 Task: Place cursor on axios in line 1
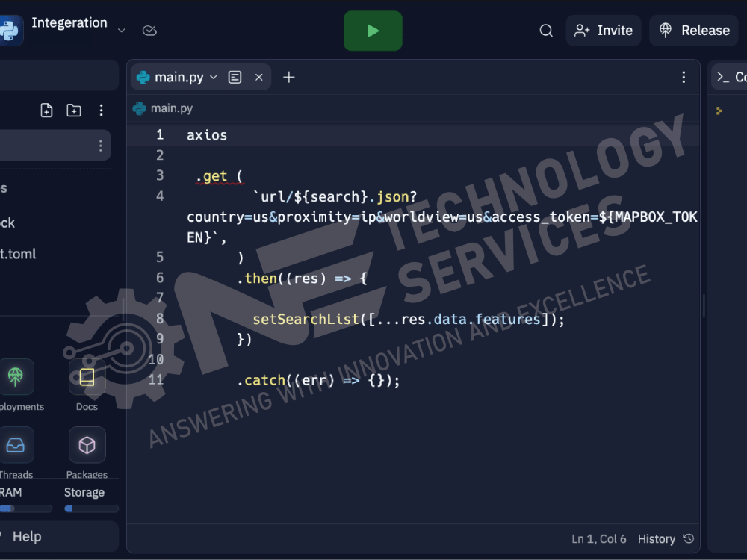tap(207, 135)
